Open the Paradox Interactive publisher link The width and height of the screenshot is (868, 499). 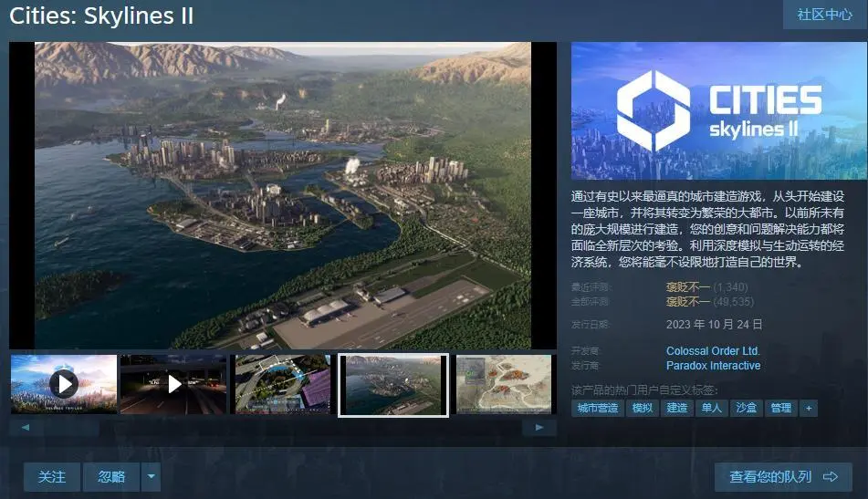pyautogui.click(x=713, y=366)
